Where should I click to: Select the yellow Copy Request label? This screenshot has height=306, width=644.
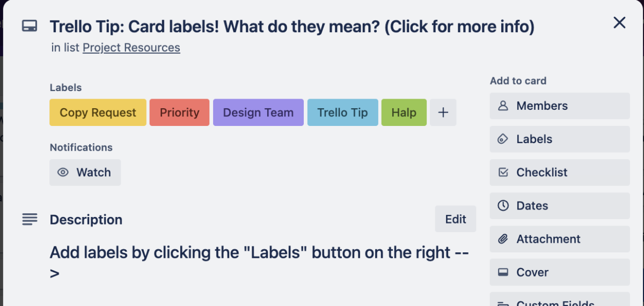(98, 113)
